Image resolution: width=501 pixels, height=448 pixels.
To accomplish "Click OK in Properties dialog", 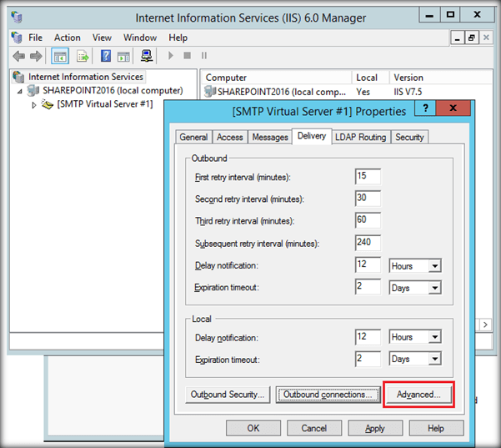I will click(253, 428).
